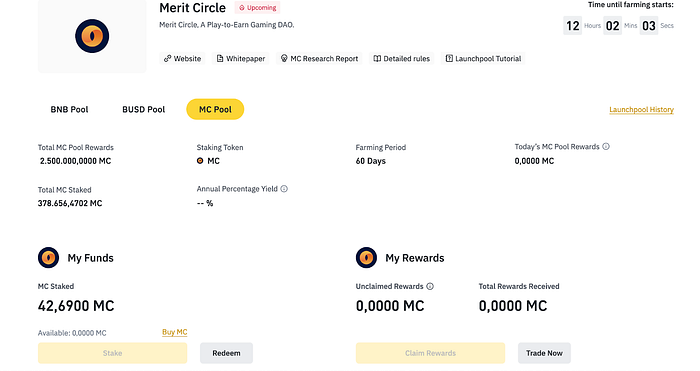
Task: Select the MC Pool tab
Action: click(x=215, y=109)
